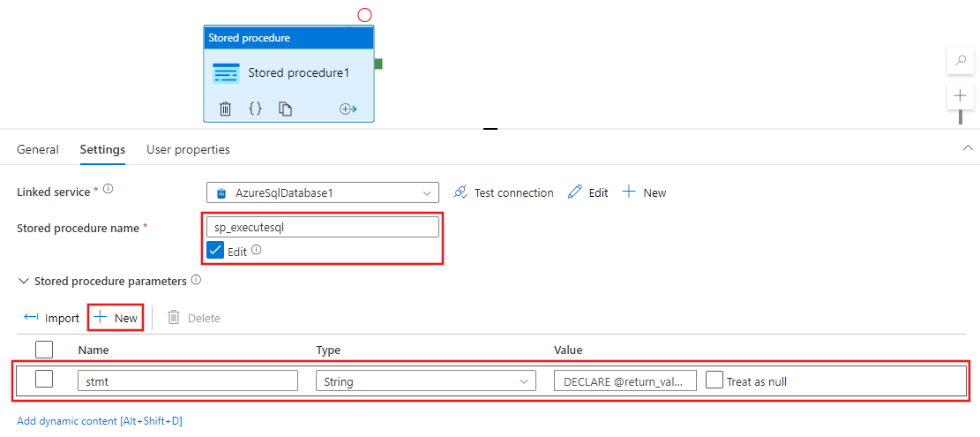Viewport: 980px width, 437px height.
Task: View activity JSON code with braces icon
Action: pos(255,109)
